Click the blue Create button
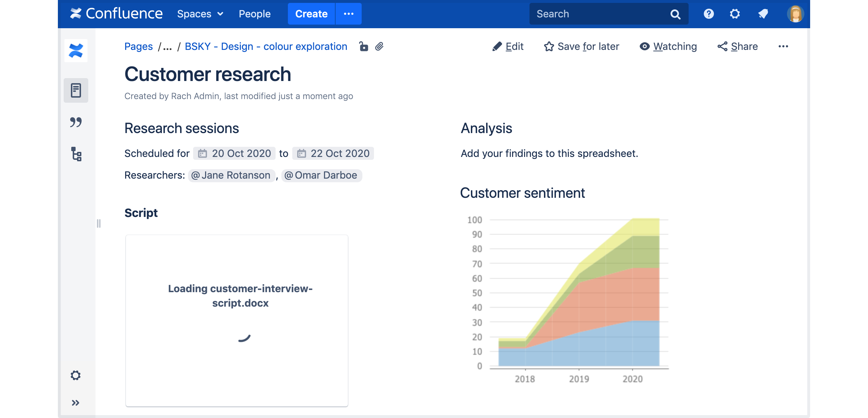 [x=311, y=14]
